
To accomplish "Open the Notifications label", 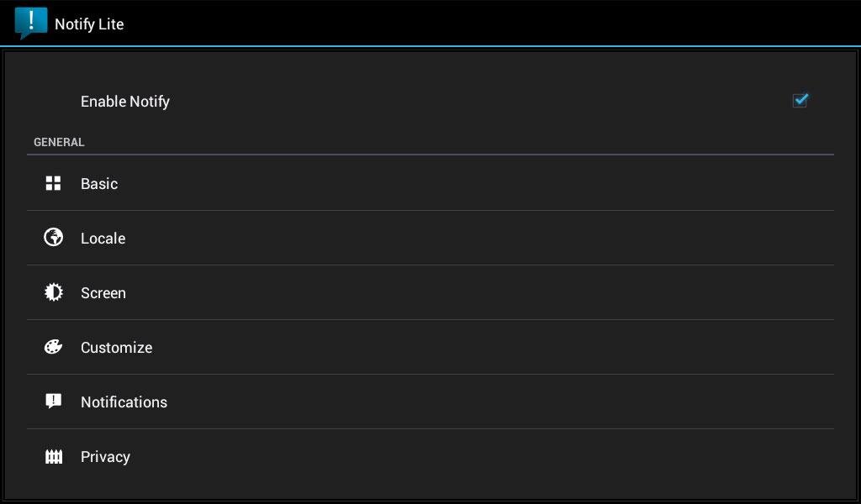I will coord(124,402).
